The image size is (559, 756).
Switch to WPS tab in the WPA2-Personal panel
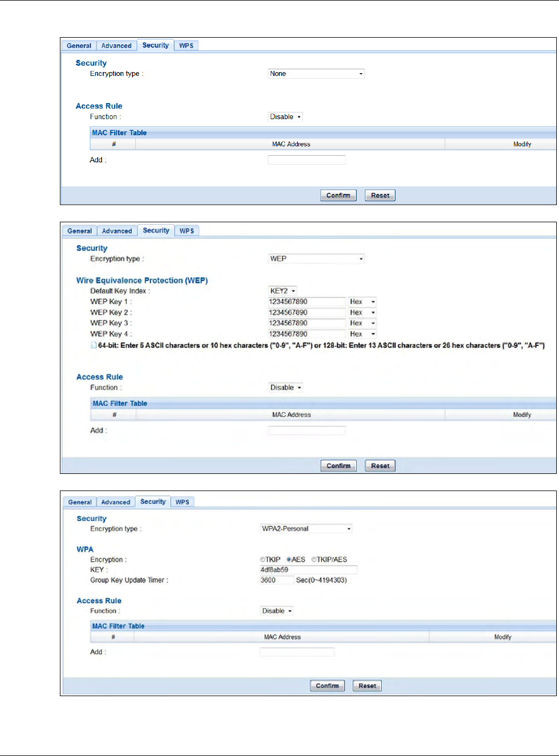point(182,502)
